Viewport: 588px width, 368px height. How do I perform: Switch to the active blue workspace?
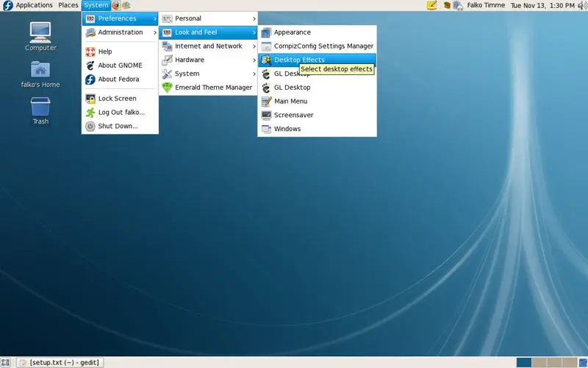(x=523, y=362)
